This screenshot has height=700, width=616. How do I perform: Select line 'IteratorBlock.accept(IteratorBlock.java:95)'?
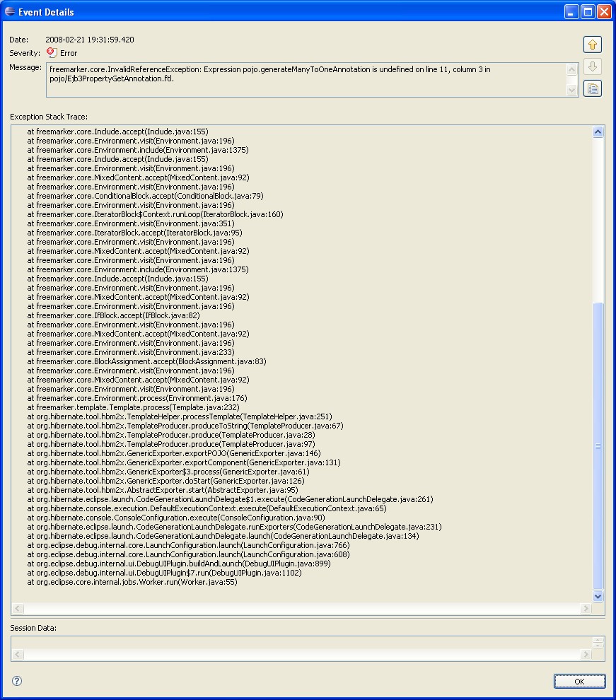135,233
